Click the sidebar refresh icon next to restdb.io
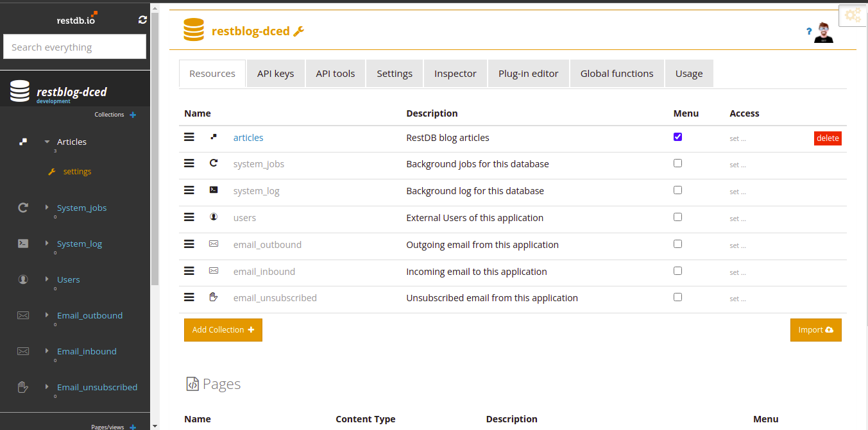This screenshot has height=430, width=868. click(142, 20)
